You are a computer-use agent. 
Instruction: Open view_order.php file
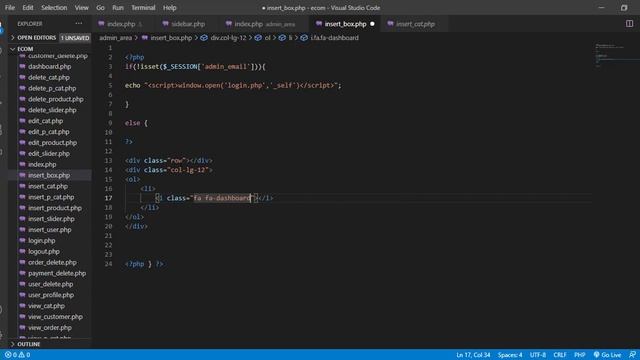tap(50, 328)
